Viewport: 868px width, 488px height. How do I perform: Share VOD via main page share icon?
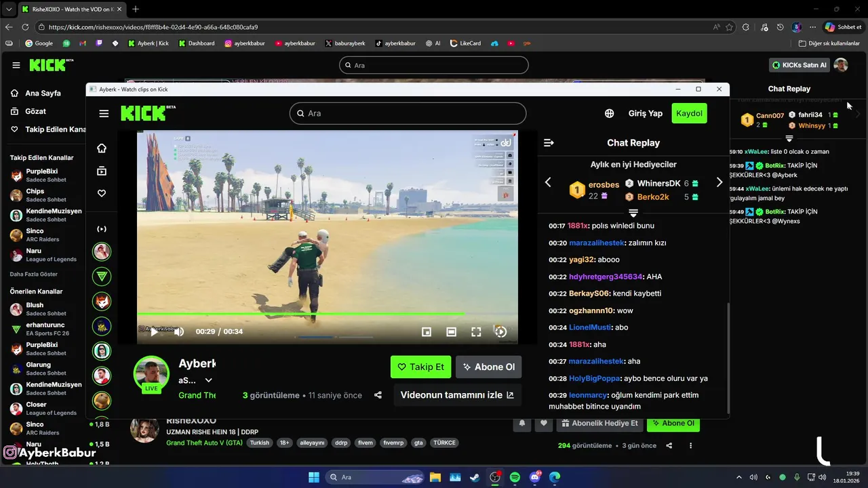click(669, 446)
